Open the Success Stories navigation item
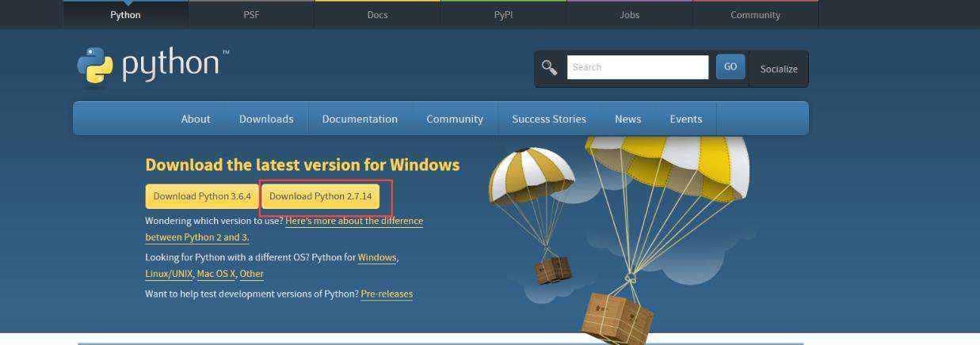This screenshot has height=345, width=980. tap(549, 119)
